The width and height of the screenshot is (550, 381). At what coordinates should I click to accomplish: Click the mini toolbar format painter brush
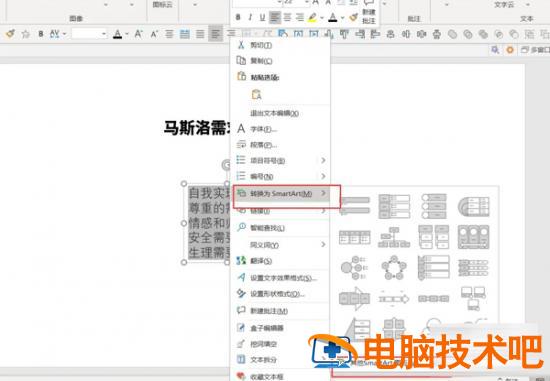click(x=354, y=17)
